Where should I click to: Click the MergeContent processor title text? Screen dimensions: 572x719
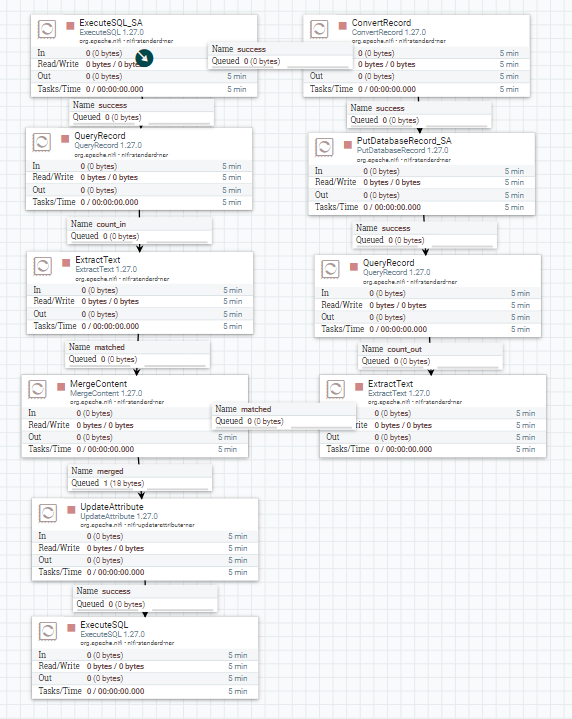tap(98, 384)
